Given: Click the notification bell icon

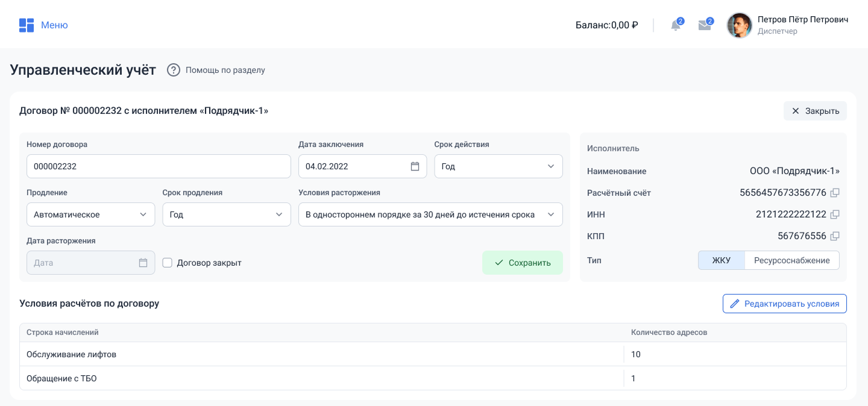Looking at the screenshot, I should pyautogui.click(x=676, y=25).
